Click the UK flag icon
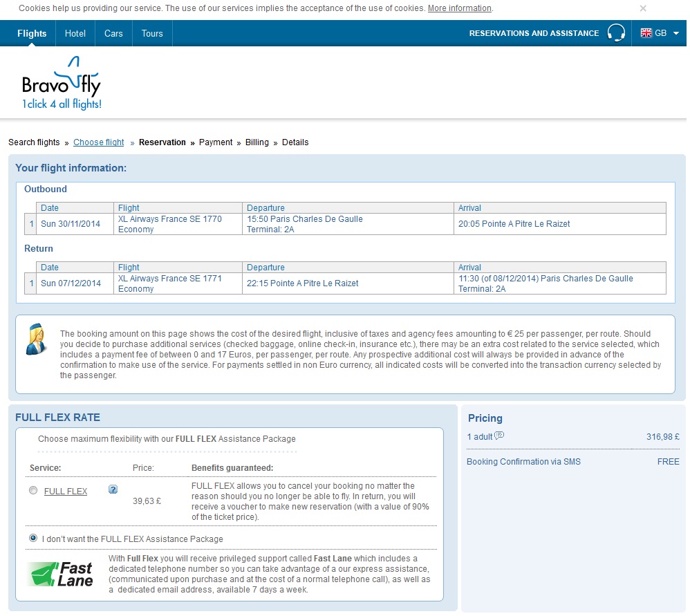This screenshot has height=616, width=690. (x=646, y=33)
